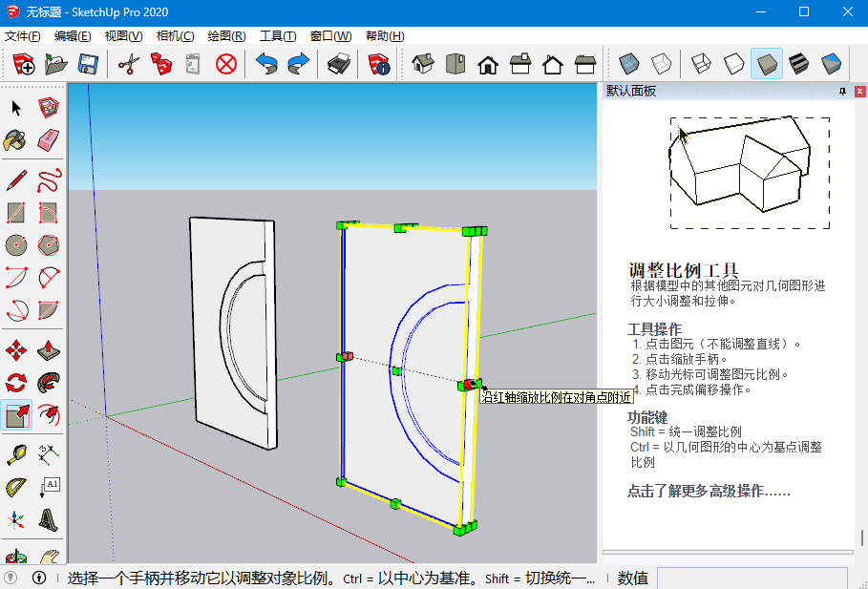Click the Rotate tool icon
Viewport: 868px width, 589px height.
(16, 383)
